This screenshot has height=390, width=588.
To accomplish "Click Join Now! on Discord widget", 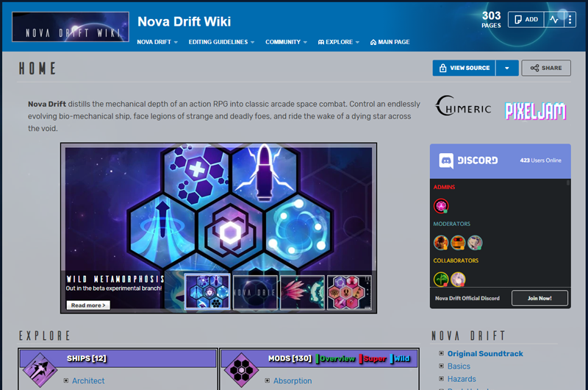I will point(539,298).
